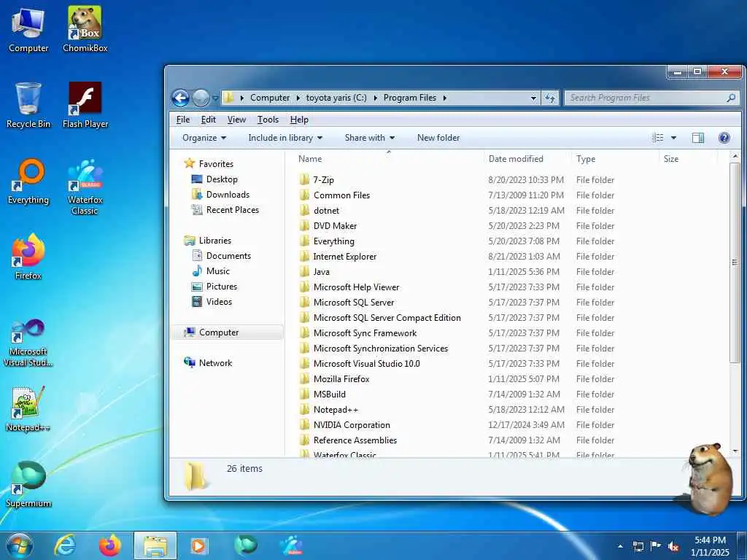The image size is (747, 560).
Task: Select Recent Places in navigation pane
Action: (x=225, y=210)
